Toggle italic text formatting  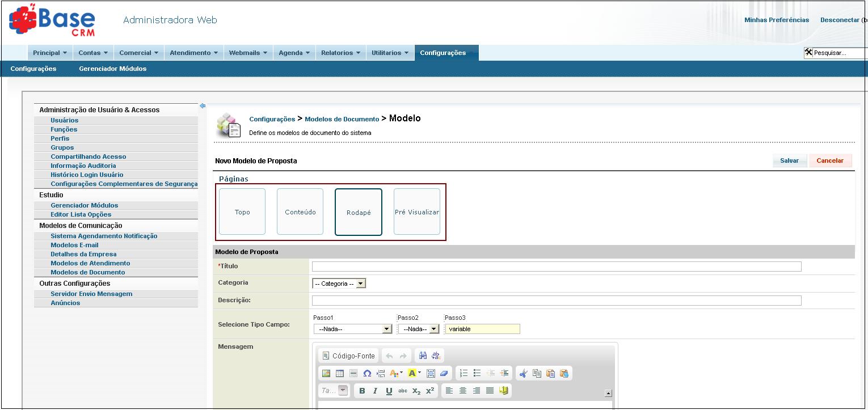374,391
